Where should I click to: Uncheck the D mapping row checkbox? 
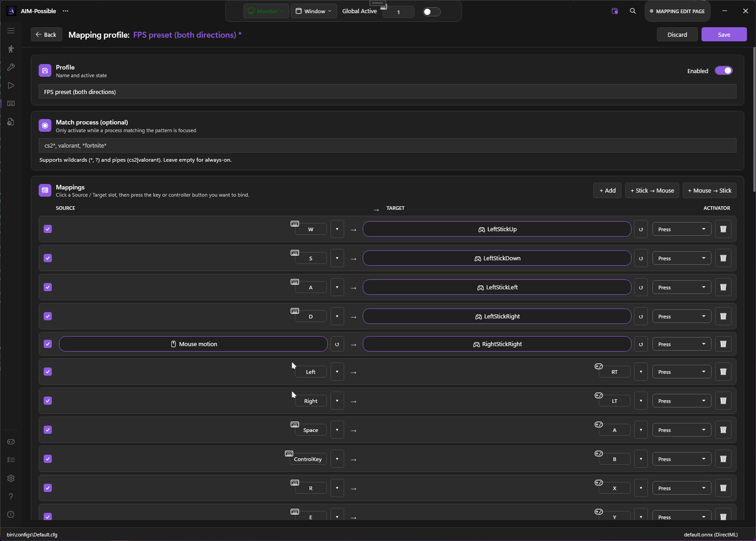[x=48, y=316]
